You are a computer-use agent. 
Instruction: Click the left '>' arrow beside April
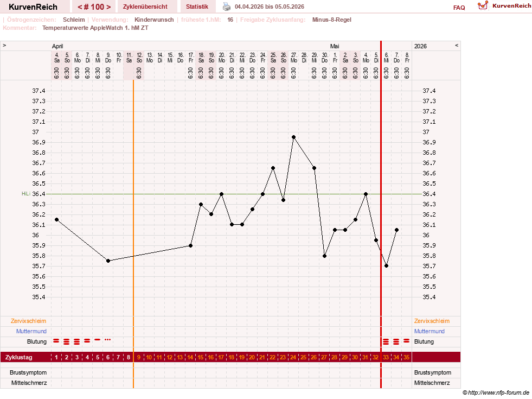[4, 46]
